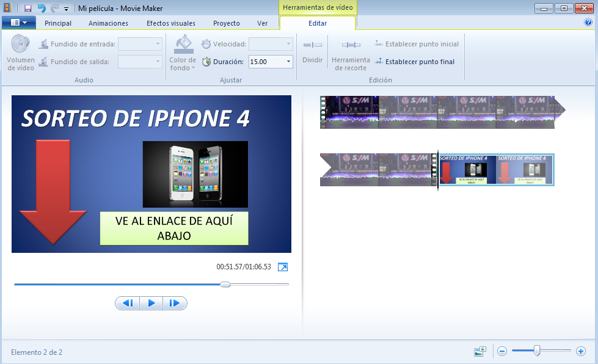Select the SORTEO DE IPHONE 4 clip
Image resolution: width=598 pixels, height=364 pixels.
(496, 170)
